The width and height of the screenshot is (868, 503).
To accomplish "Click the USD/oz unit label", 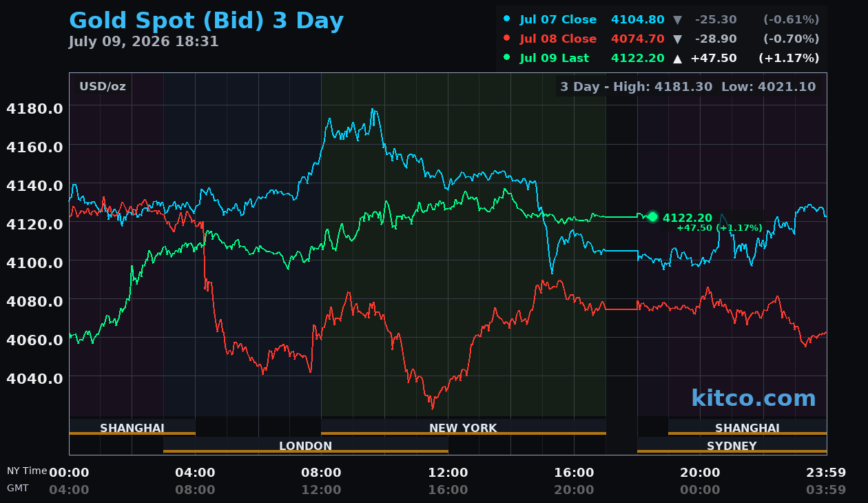I will click(x=103, y=87).
